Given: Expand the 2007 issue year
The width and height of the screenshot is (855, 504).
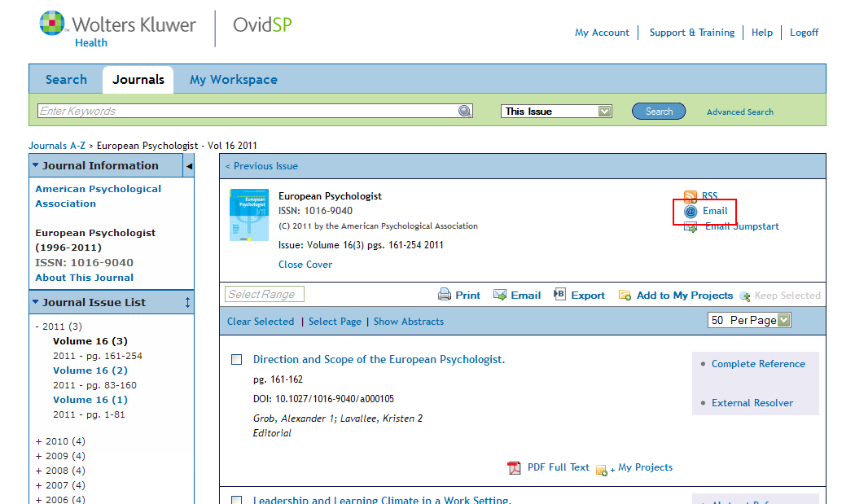Looking at the screenshot, I should point(38,485).
